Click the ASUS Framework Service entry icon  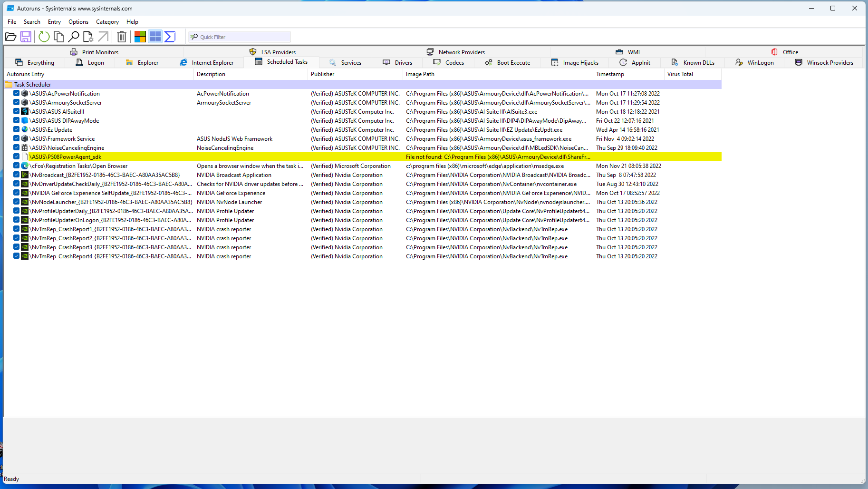point(25,139)
